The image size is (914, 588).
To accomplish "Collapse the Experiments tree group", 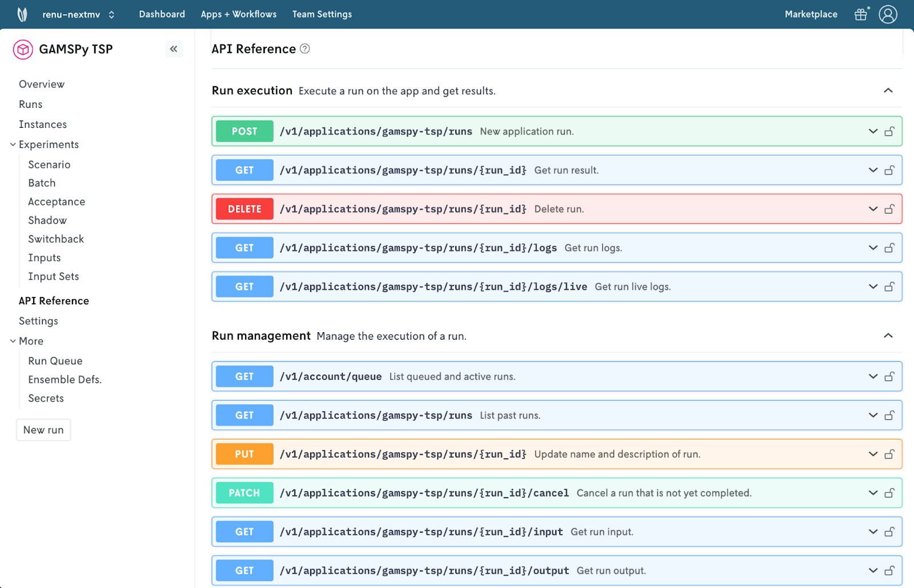I will click(x=13, y=144).
